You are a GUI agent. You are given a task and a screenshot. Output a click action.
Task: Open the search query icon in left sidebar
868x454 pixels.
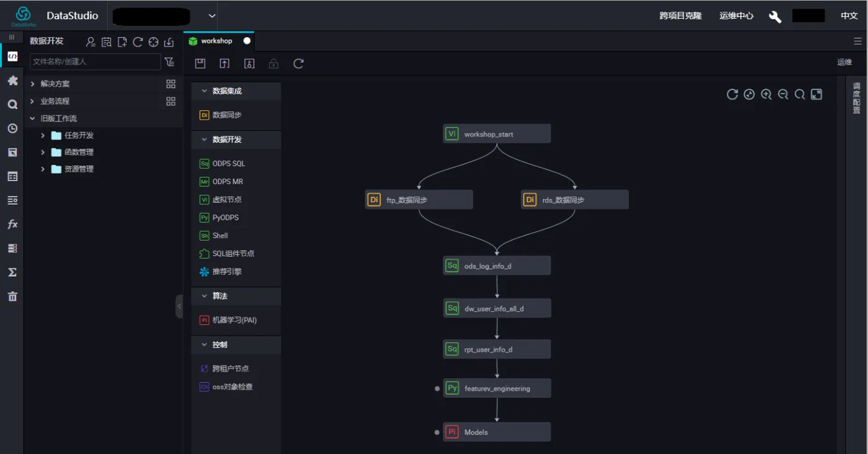pos(12,105)
